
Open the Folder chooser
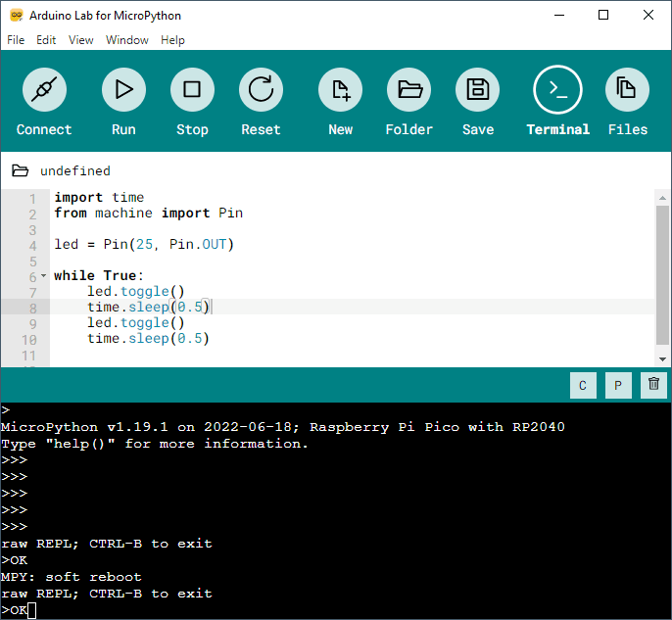[x=408, y=91]
